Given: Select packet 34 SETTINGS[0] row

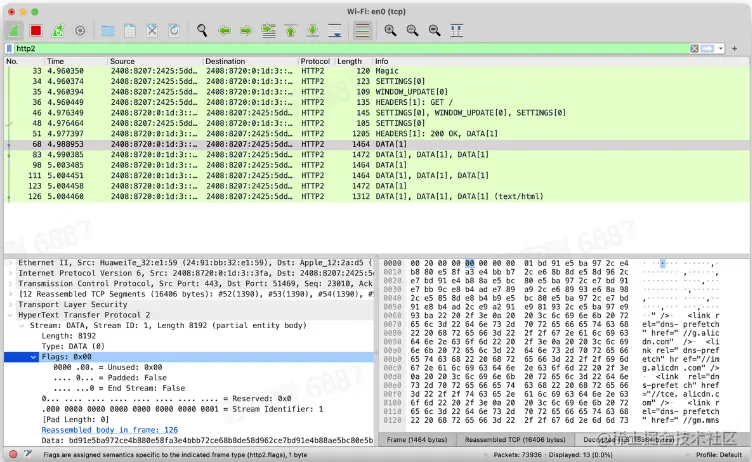Looking at the screenshot, I should click(376, 82).
